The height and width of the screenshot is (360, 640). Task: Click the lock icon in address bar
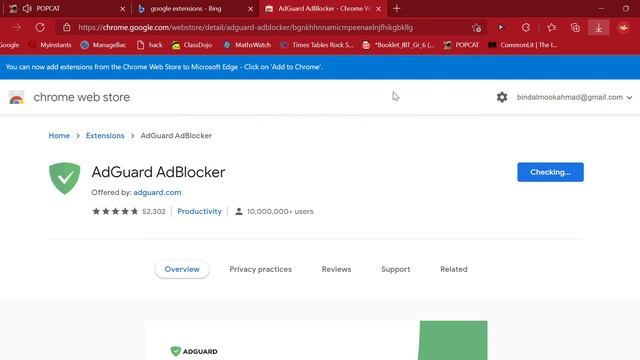[67, 27]
